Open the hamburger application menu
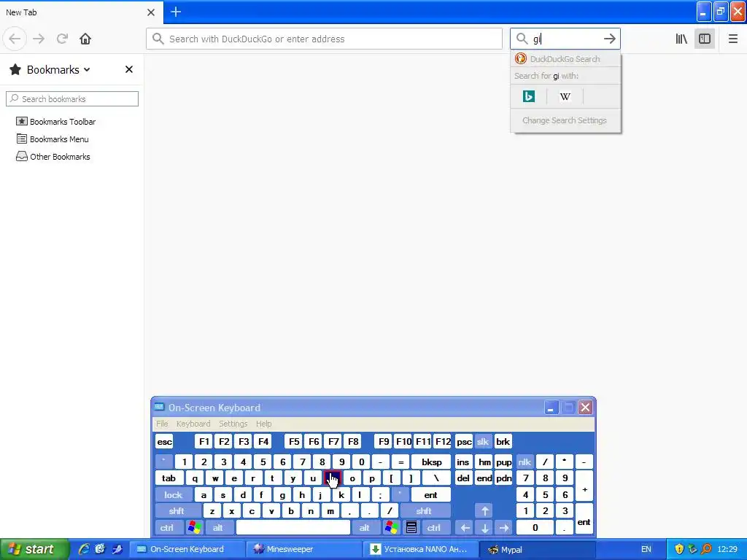The width and height of the screenshot is (747, 560). pos(732,39)
